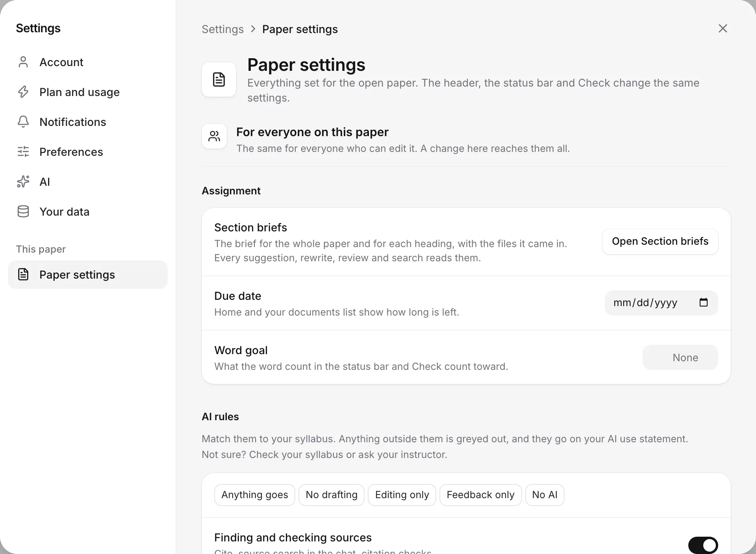
Task: Open Section briefs with the button
Action: 660,242
